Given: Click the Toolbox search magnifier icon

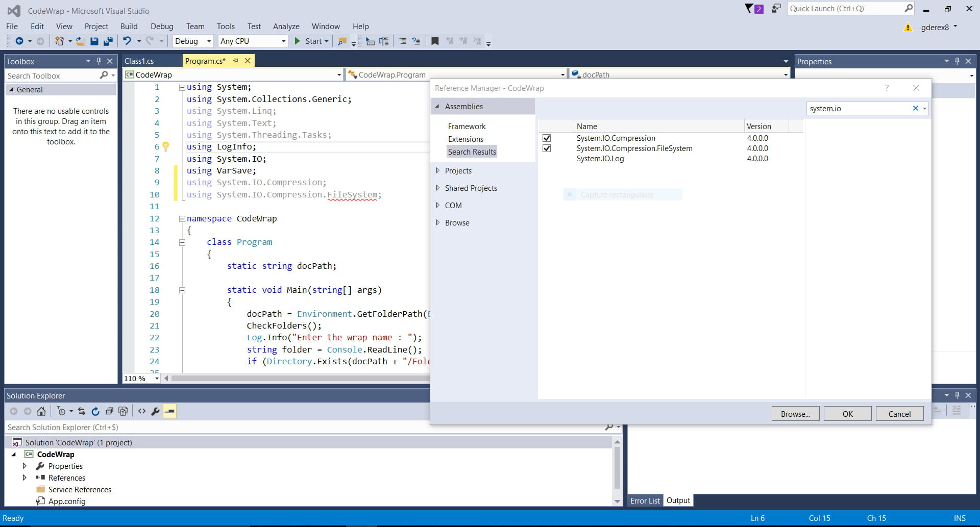Looking at the screenshot, I should pyautogui.click(x=104, y=76).
